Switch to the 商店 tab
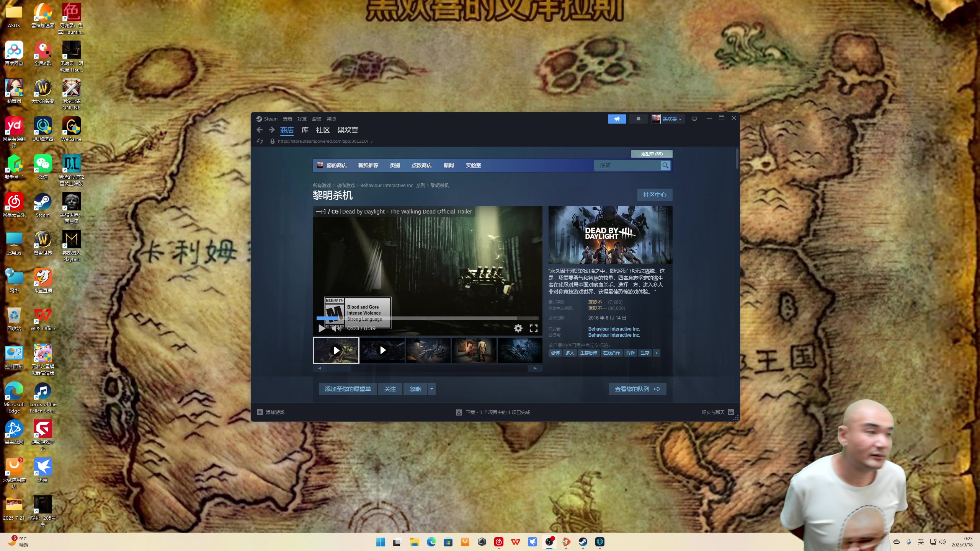980x551 pixels. click(x=287, y=130)
